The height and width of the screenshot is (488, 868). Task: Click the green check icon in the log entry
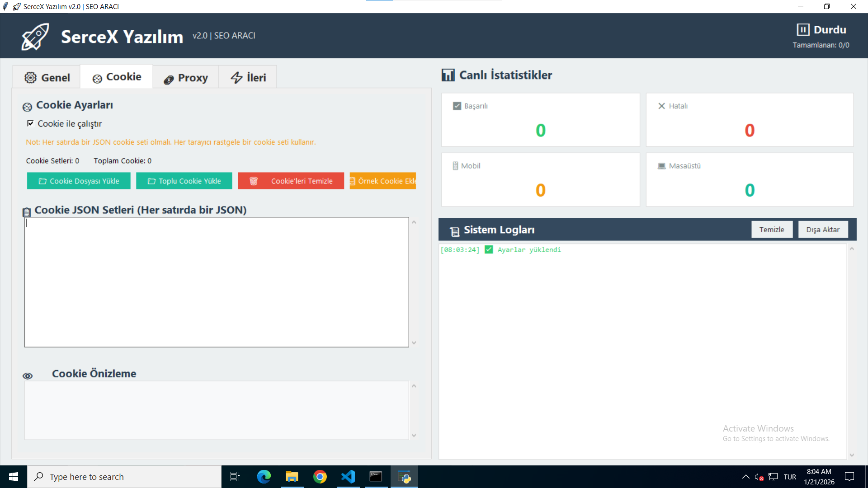[x=489, y=249]
